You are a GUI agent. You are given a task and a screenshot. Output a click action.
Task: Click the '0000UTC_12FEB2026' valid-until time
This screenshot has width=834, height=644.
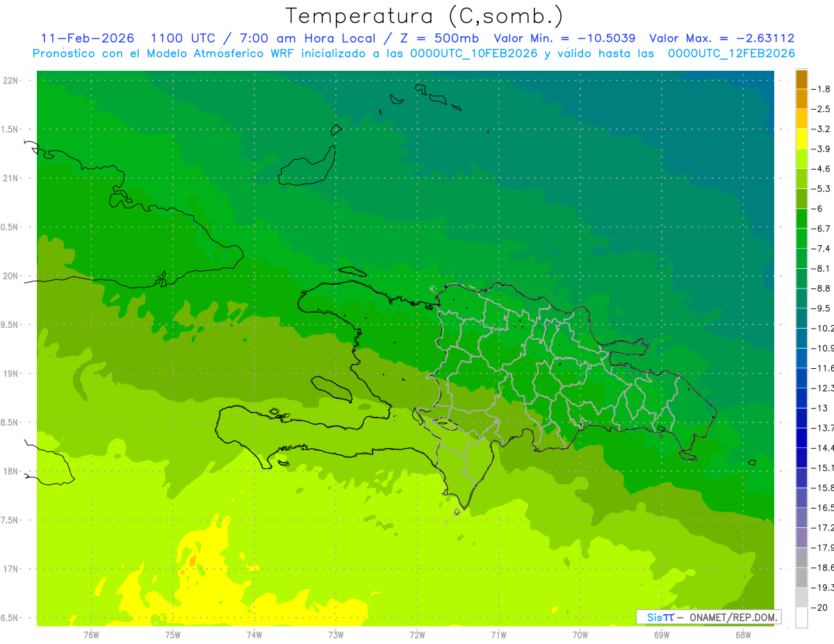(x=731, y=53)
